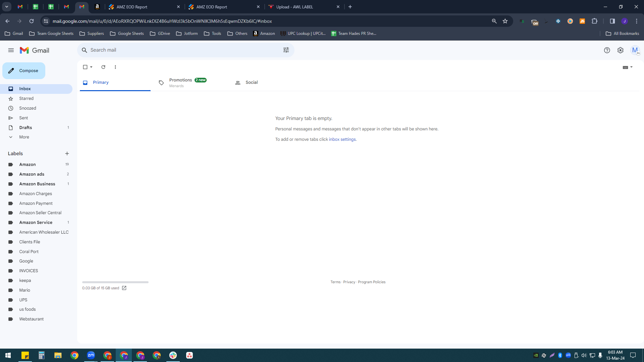Open the Gmail main menu hamburger icon
The image size is (644, 362).
(x=11, y=50)
